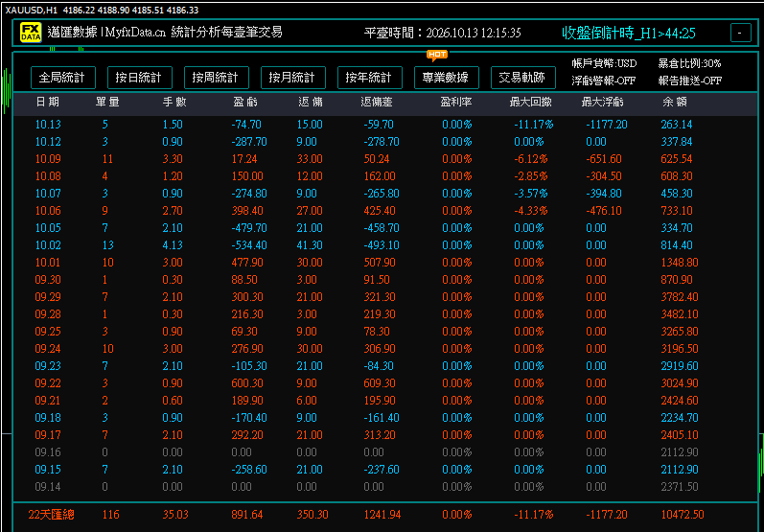
Task: Select the 10.06 date row
Action: [x=385, y=211]
